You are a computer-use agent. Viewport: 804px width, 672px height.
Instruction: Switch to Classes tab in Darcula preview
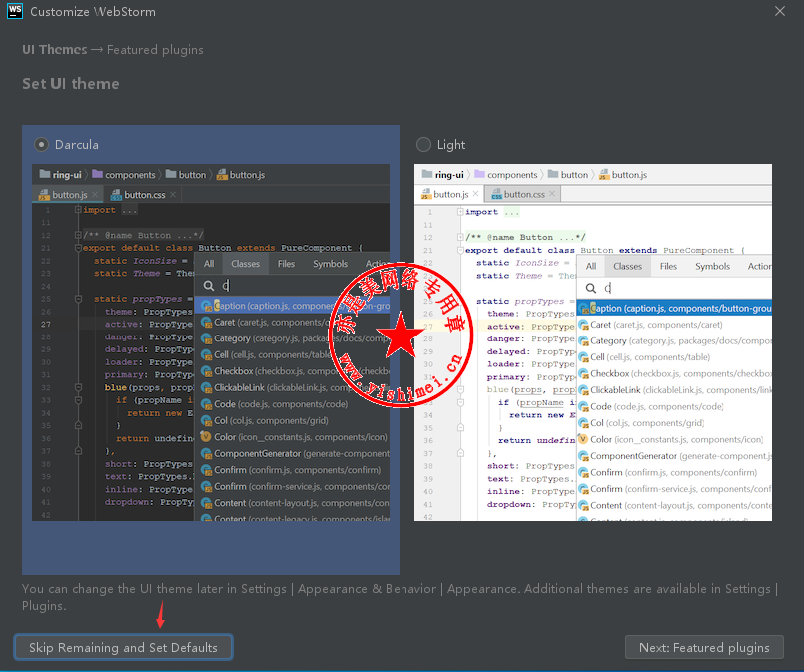click(245, 264)
